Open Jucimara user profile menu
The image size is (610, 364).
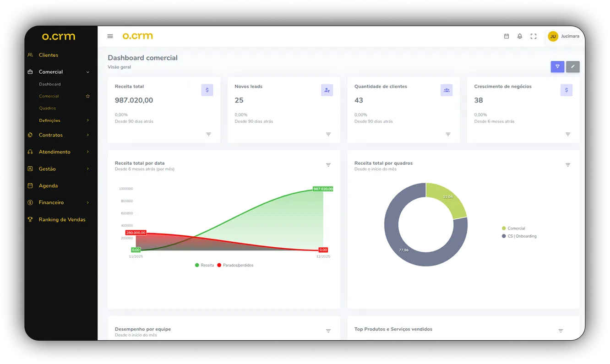(564, 36)
